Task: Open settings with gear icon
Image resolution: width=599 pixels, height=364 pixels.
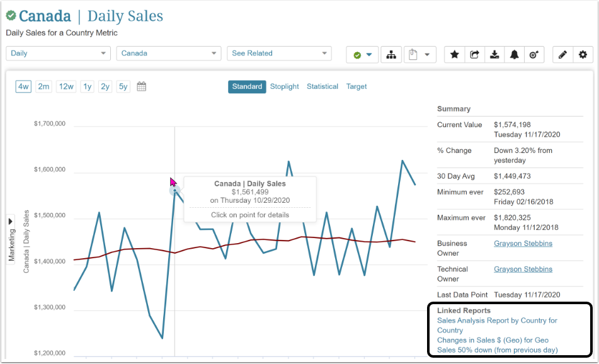Action: [x=583, y=55]
